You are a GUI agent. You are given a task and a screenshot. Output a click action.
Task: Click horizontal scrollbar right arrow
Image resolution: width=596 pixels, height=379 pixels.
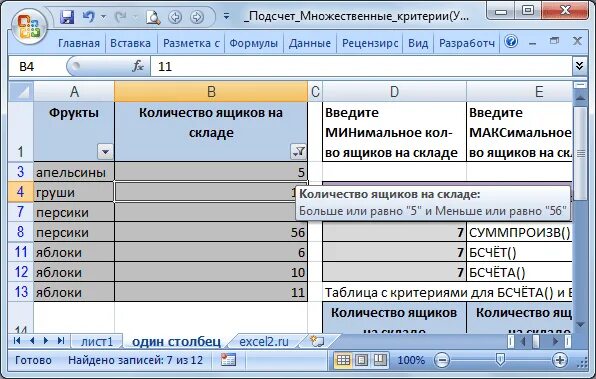555,341
